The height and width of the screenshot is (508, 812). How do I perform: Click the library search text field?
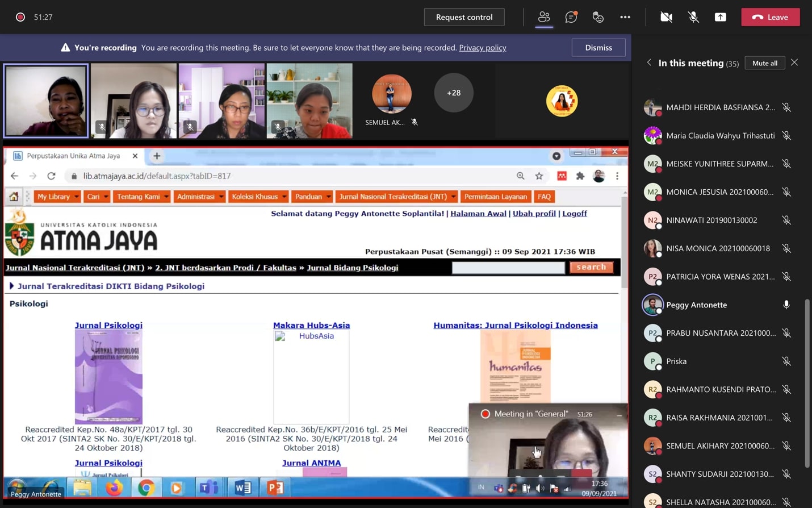click(508, 267)
